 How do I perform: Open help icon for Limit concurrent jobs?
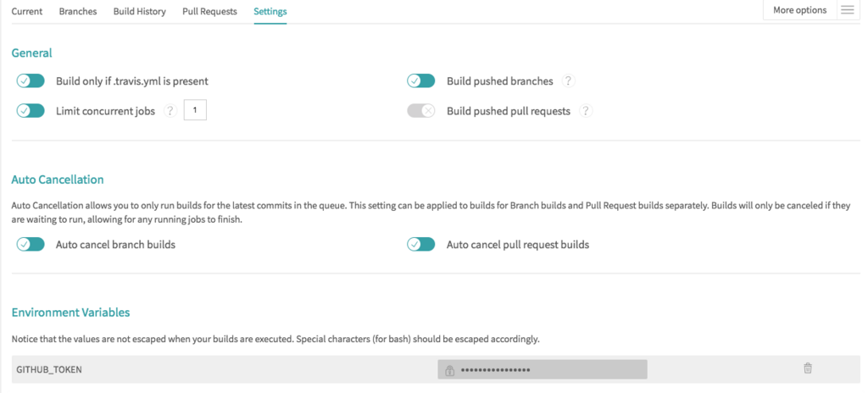pos(170,111)
